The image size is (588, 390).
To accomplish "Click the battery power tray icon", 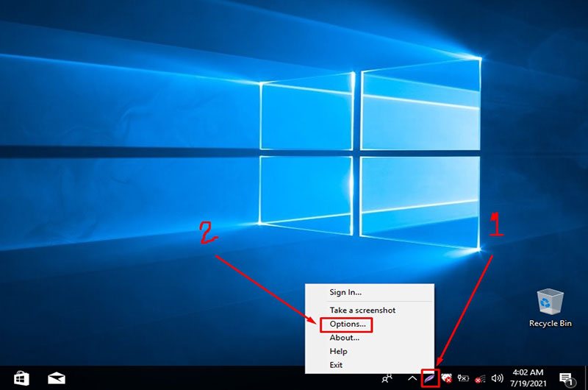I will click(463, 378).
